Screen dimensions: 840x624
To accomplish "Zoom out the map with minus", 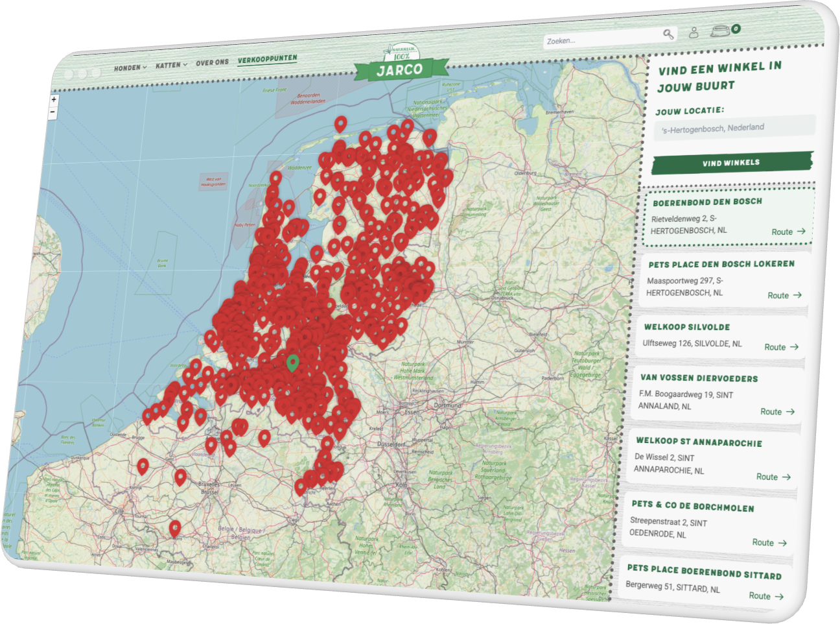I will pos(53,112).
